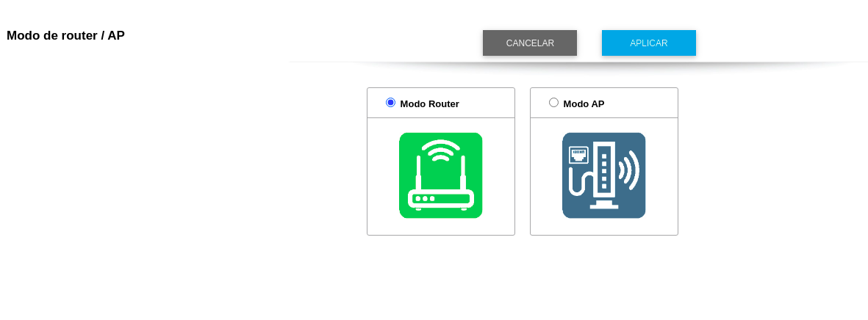This screenshot has height=320, width=868.
Task: Click the router's left antenna
Action: point(418,172)
